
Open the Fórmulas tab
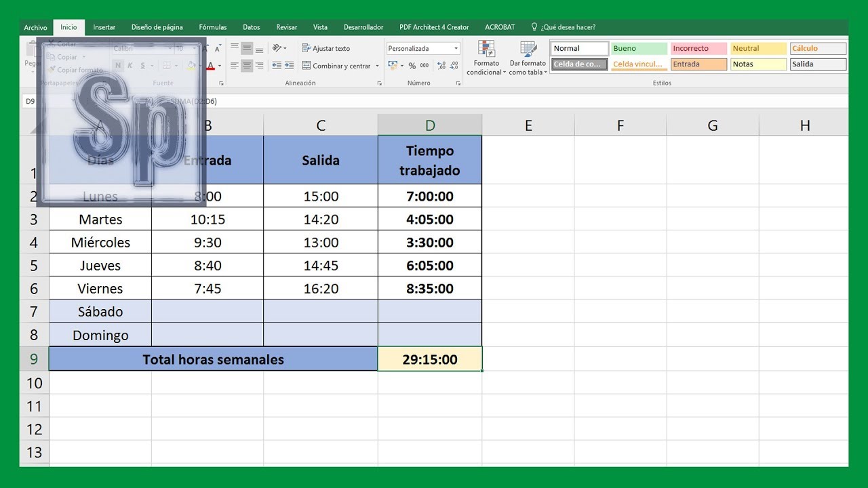[x=213, y=28]
